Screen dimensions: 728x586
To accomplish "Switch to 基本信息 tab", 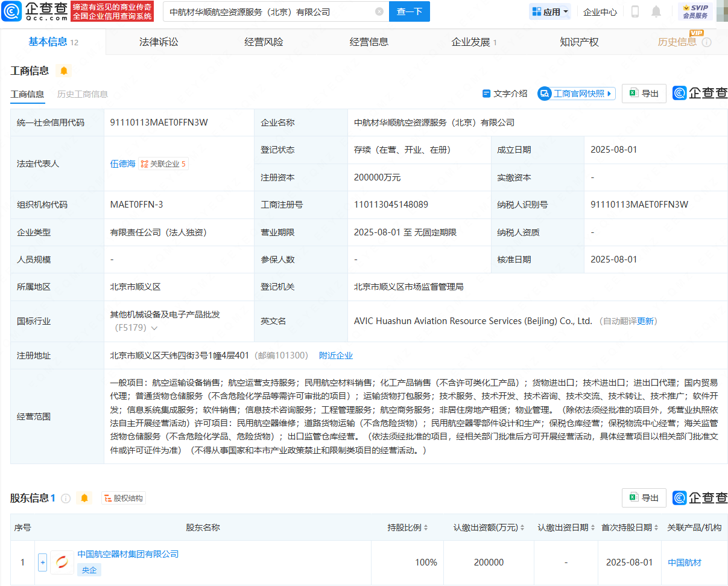I will pos(53,42).
